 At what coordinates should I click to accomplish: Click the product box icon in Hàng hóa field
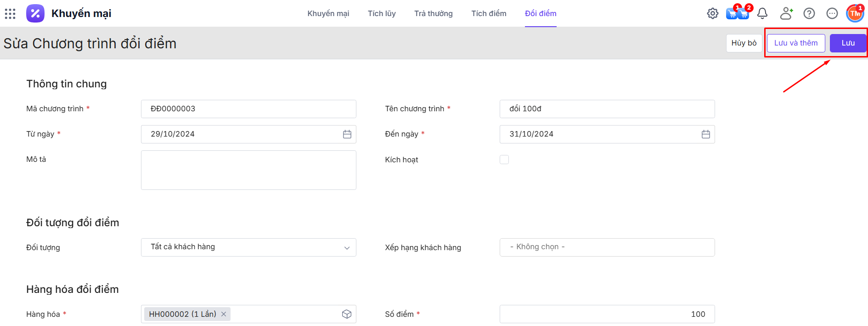347,314
